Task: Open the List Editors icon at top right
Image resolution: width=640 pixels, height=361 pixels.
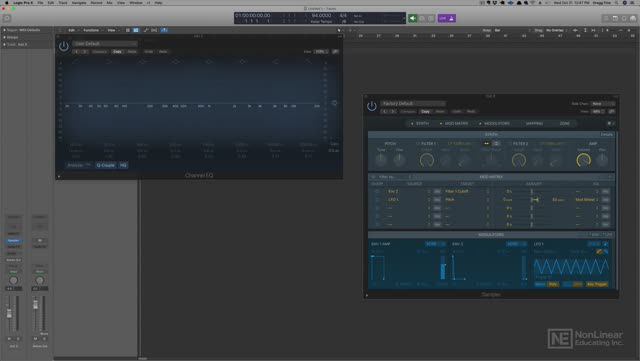Action: pyautogui.click(x=606, y=18)
